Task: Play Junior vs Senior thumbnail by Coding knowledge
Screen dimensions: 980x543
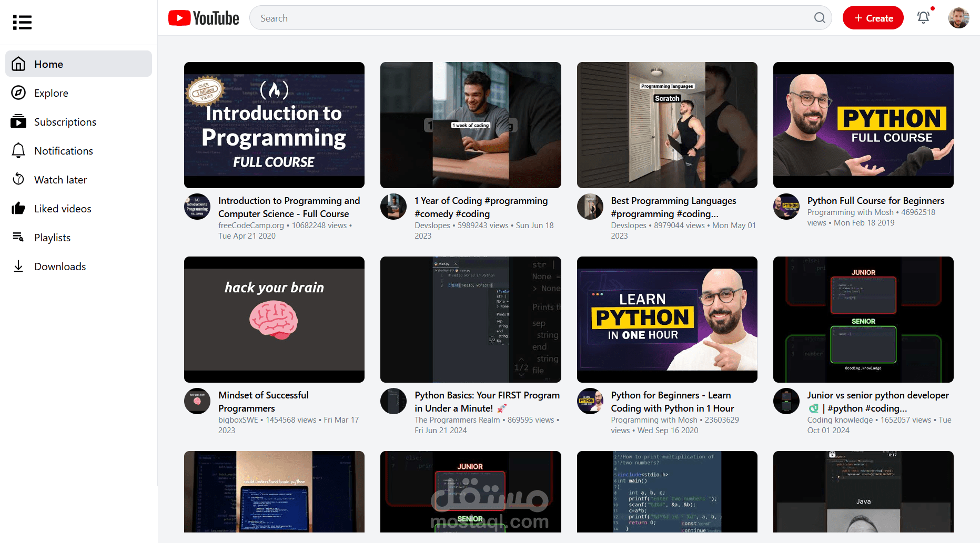Action: tap(863, 320)
